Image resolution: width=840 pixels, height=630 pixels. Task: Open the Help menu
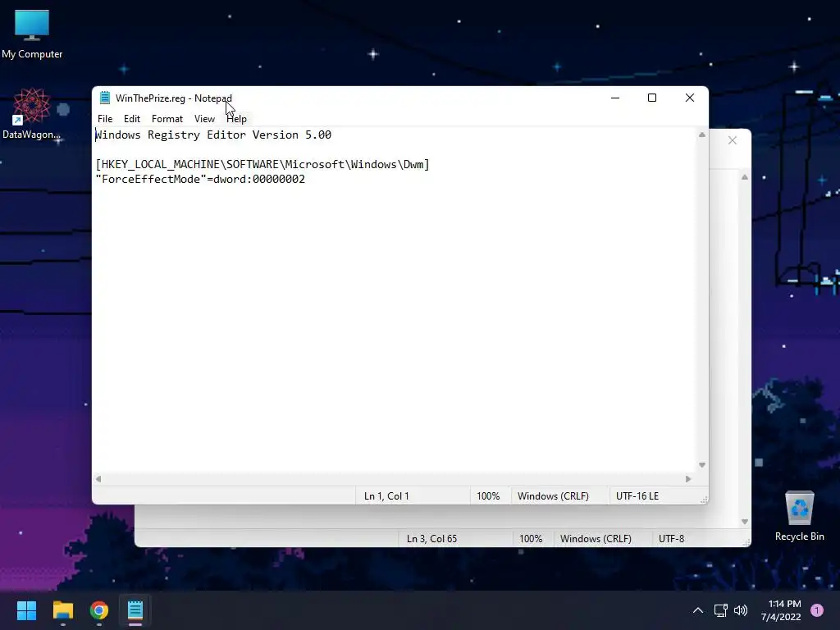(x=236, y=119)
